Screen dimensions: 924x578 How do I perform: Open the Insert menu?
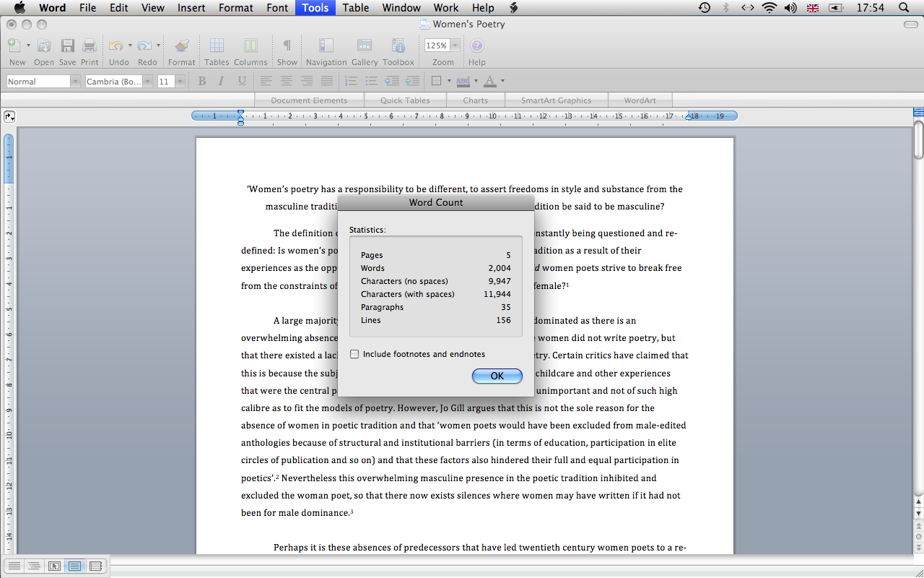coord(191,8)
